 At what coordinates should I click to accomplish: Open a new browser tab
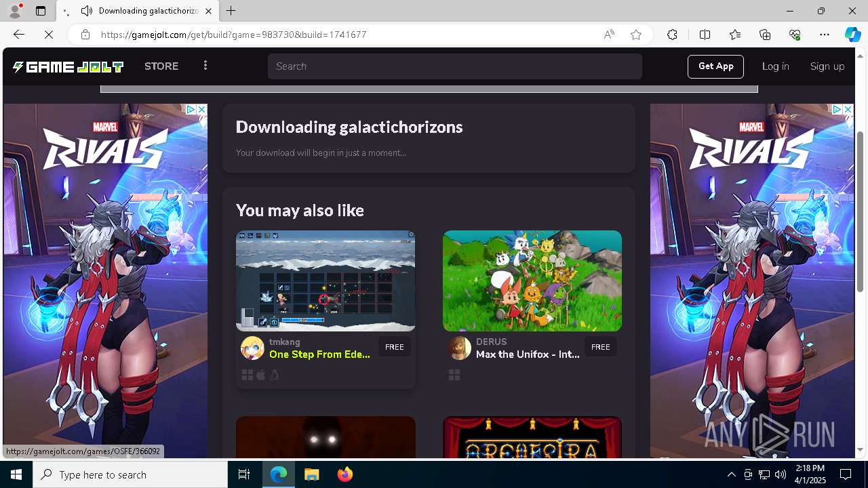pos(231,11)
